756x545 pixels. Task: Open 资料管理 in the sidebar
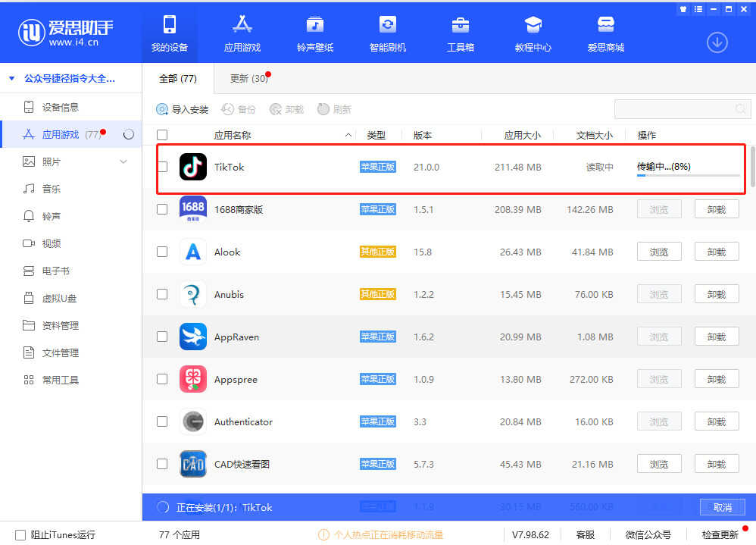pyautogui.click(x=71, y=325)
